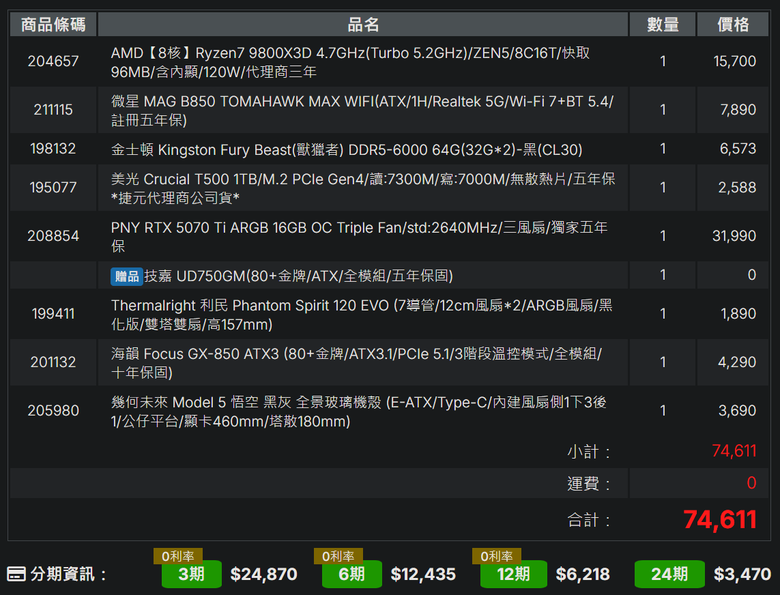Click product code 211115
780x595 pixels.
[x=53, y=109]
